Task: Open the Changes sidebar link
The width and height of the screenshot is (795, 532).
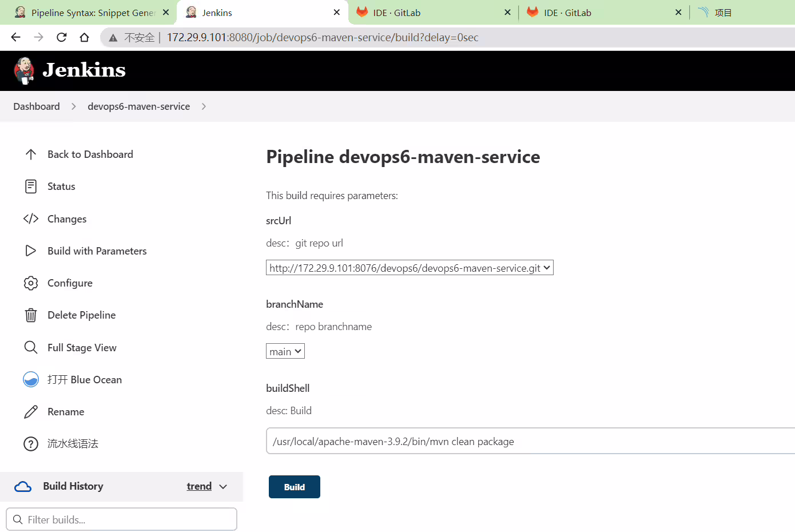Action: pos(67,219)
